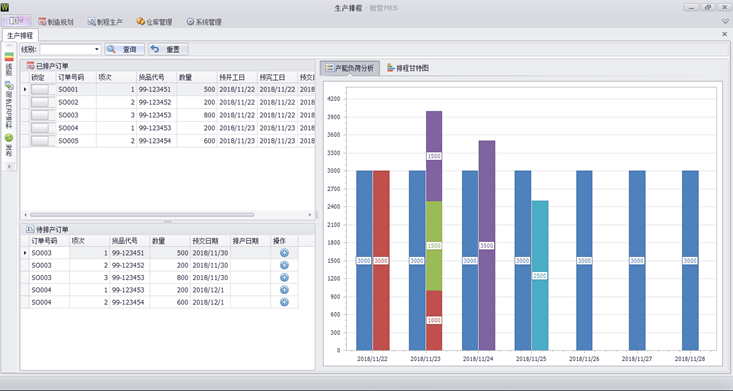
Task: Switch to the 排程甘特图 tab
Action: click(x=408, y=68)
